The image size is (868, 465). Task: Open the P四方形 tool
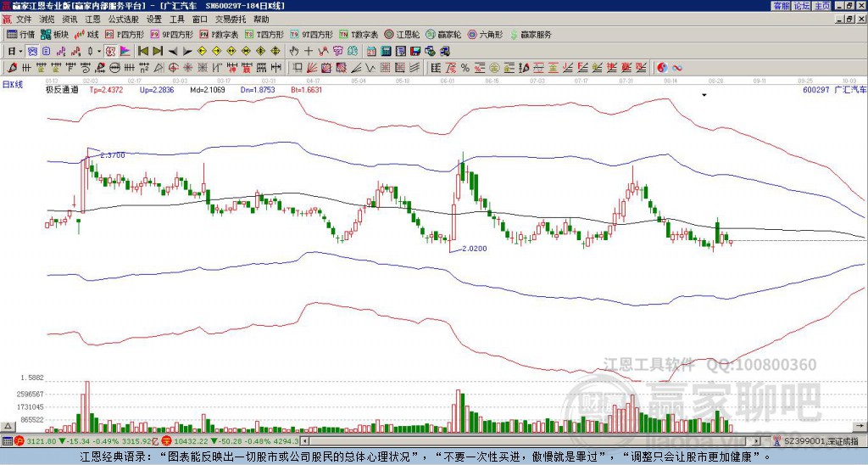point(125,34)
